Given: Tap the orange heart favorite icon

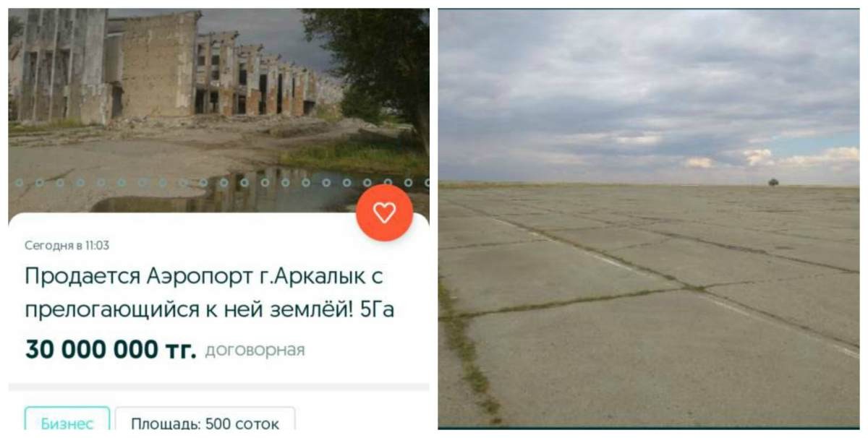Looking at the screenshot, I should point(384,212).
